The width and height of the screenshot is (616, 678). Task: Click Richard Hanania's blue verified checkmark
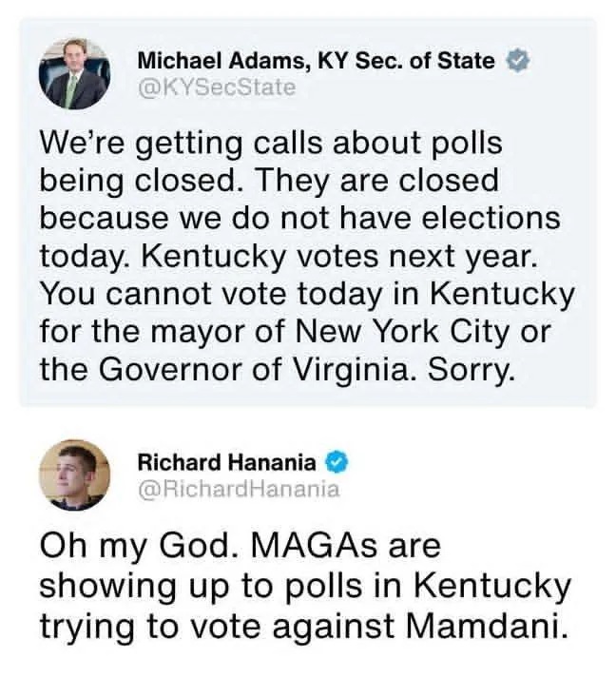click(x=336, y=463)
